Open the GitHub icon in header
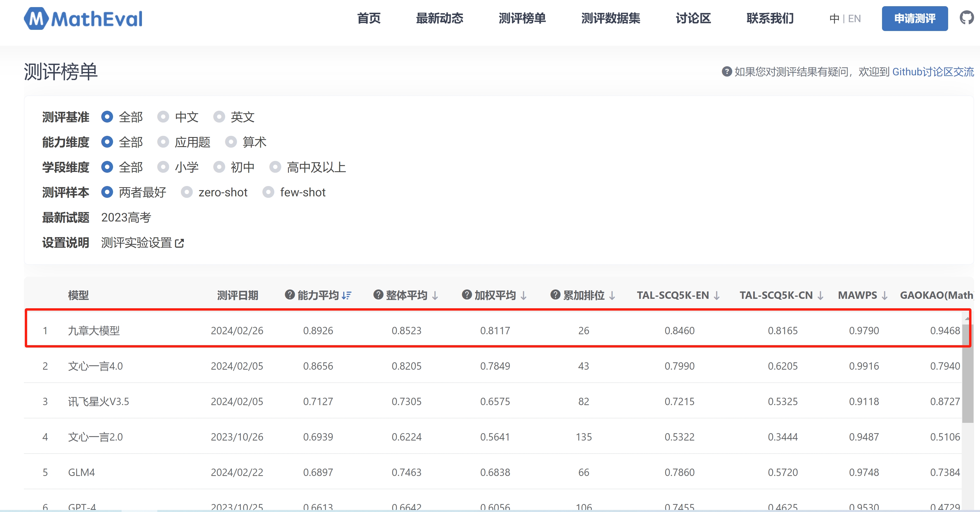The width and height of the screenshot is (980, 512). point(967,18)
